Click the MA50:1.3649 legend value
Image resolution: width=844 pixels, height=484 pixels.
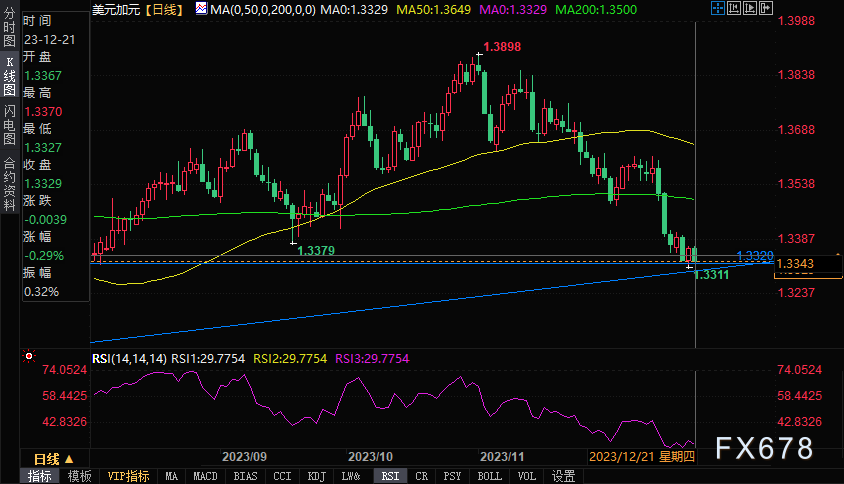tap(433, 10)
